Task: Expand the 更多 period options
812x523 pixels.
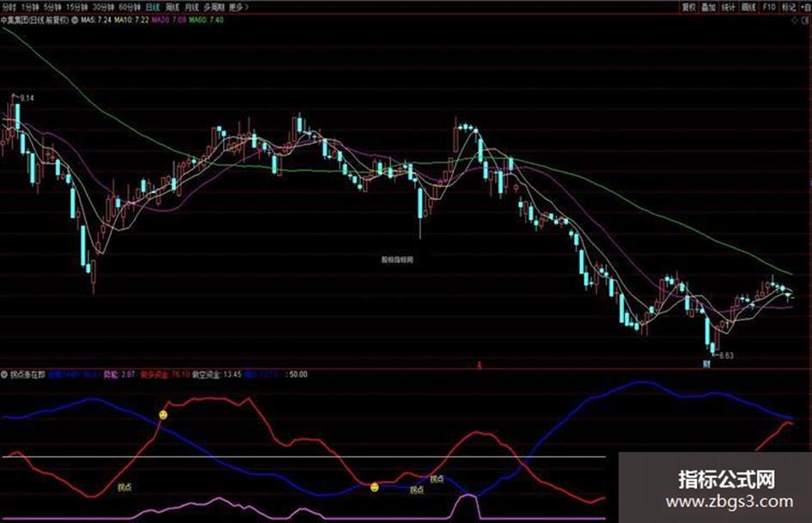Action: [239, 7]
